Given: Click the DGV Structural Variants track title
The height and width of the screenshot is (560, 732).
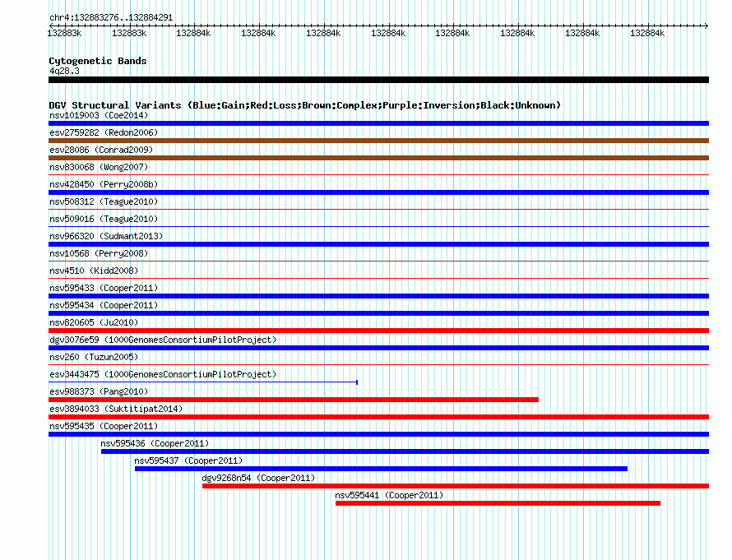Looking at the screenshot, I should point(305,105).
